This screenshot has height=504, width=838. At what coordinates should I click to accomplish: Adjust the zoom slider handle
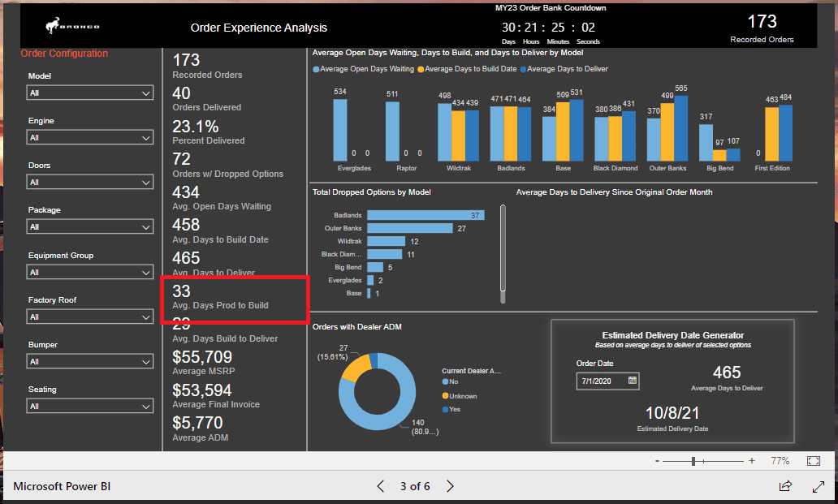coord(693,461)
